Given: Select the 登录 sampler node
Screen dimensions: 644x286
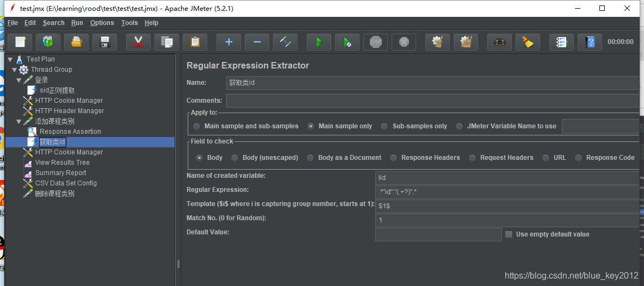Looking at the screenshot, I should click(x=41, y=80).
